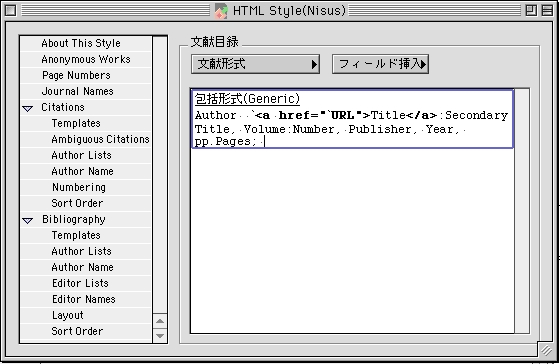The height and width of the screenshot is (364, 560).
Task: Open the 文献形式 reference type dropdown
Action: 255,64
